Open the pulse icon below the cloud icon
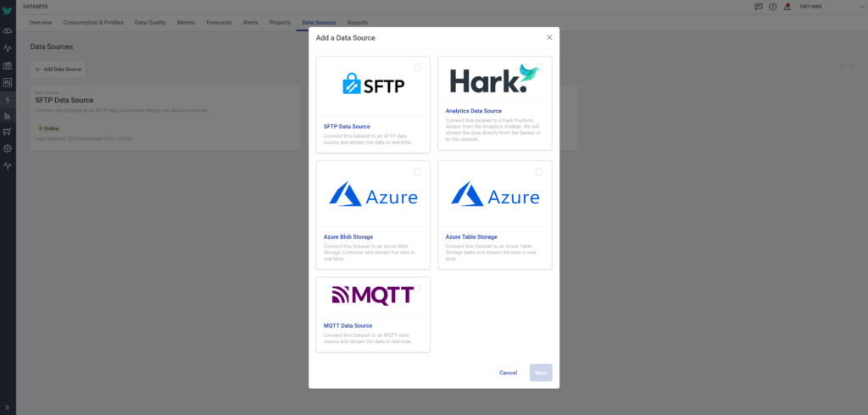Image resolution: width=868 pixels, height=415 pixels. coord(7,48)
